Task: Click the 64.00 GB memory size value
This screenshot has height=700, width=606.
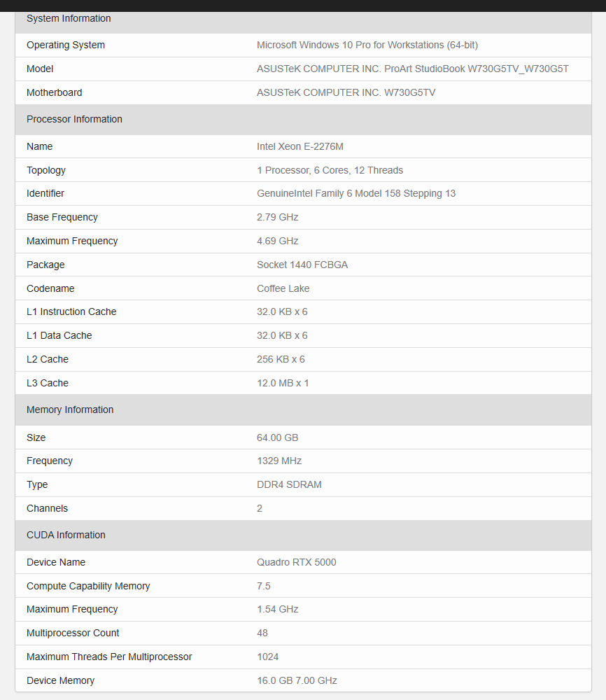Action: 277,437
